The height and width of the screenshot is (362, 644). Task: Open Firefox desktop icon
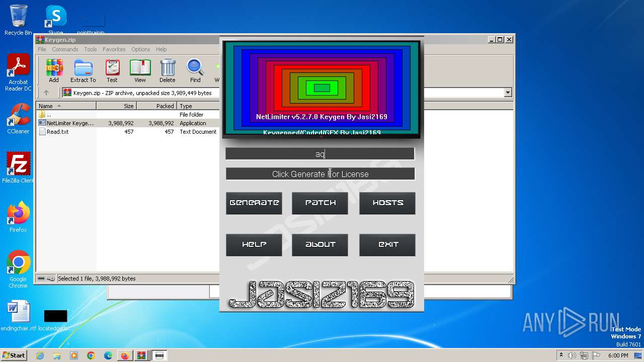click(x=18, y=217)
